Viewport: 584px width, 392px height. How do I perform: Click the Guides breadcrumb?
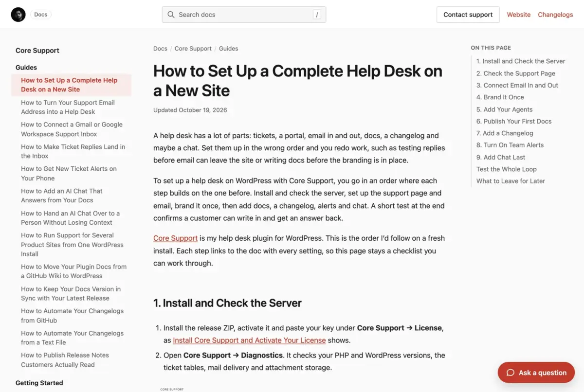coord(228,49)
